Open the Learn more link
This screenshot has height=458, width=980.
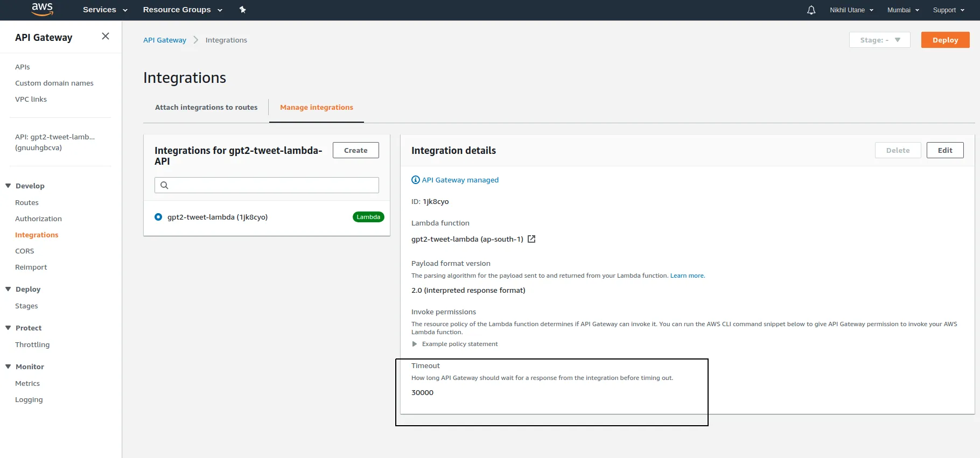(687, 276)
